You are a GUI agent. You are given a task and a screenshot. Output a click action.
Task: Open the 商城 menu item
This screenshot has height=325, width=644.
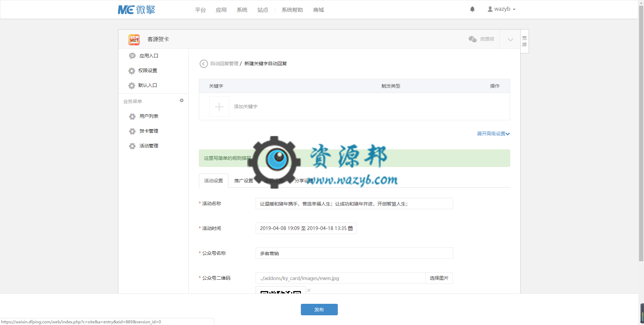coord(318,10)
